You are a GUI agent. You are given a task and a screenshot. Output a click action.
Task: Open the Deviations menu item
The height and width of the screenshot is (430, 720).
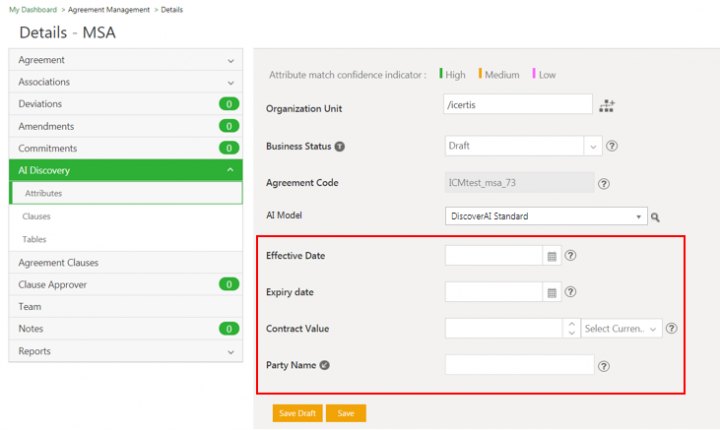[x=125, y=104]
